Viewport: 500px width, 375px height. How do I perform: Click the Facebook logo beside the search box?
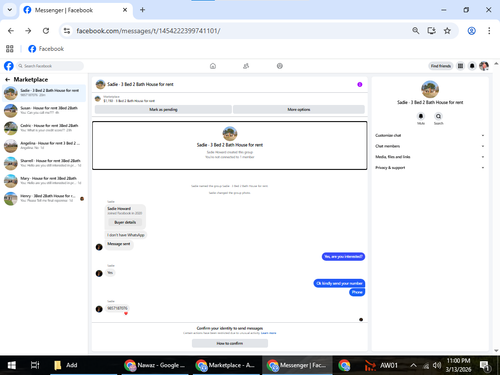[9, 66]
